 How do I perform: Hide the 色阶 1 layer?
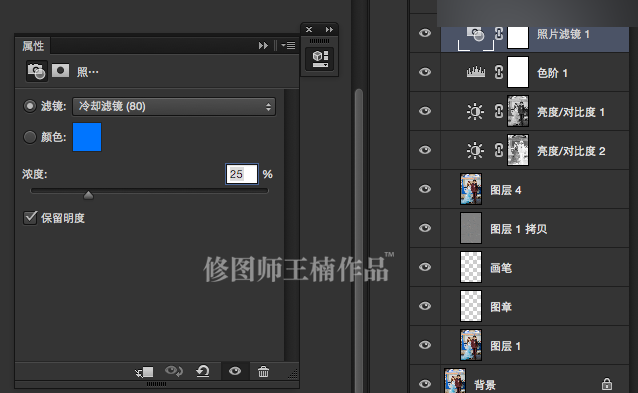coord(425,72)
